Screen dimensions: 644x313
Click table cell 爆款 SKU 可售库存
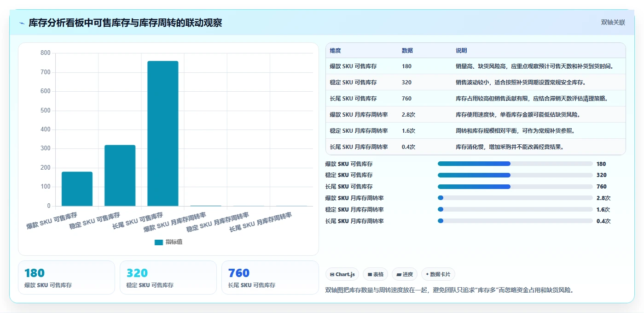pos(353,66)
